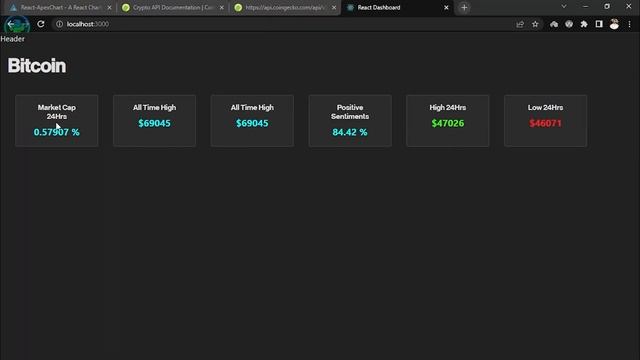
Task: Expand the tab search chevron
Action: (564, 7)
